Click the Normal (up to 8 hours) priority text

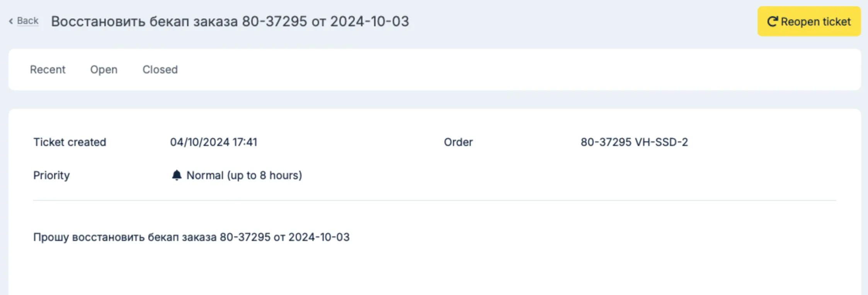(x=244, y=175)
